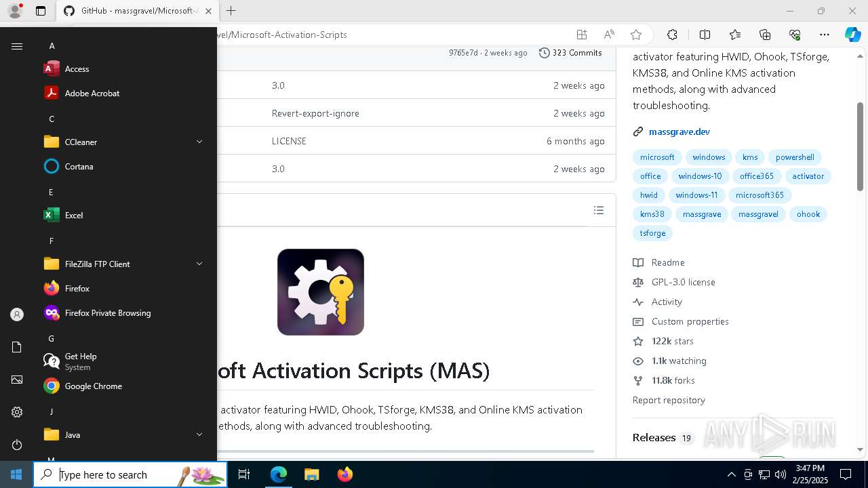Image resolution: width=868 pixels, height=488 pixels.
Task: Open the notification center
Action: click(846, 474)
